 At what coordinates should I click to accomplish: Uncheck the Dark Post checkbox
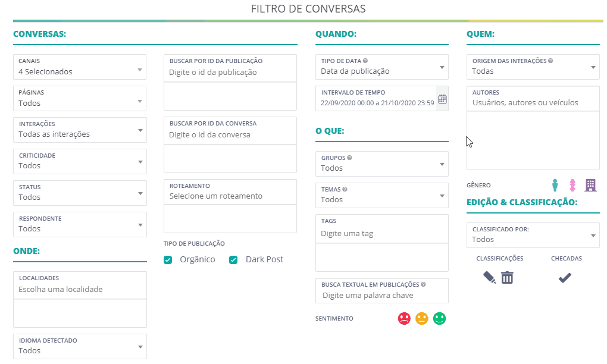point(233,260)
